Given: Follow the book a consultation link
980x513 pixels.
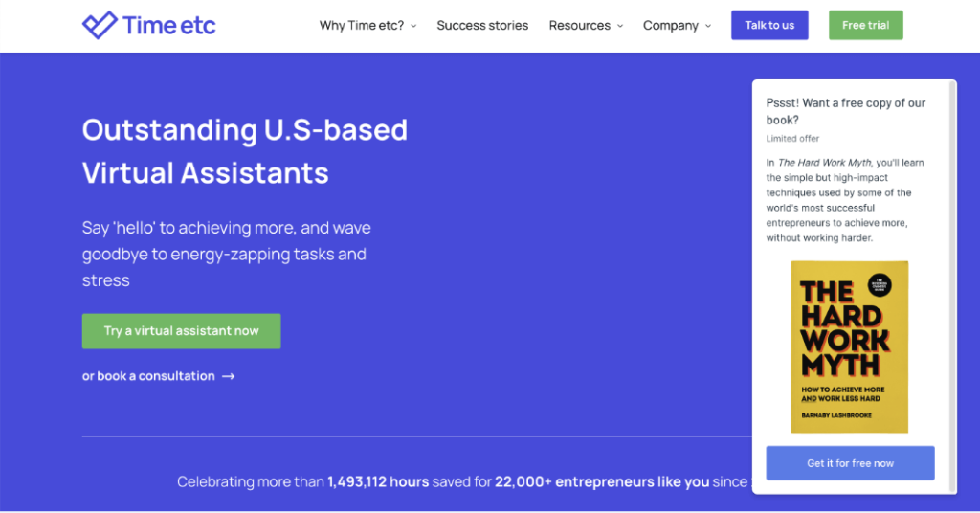Looking at the screenshot, I should pyautogui.click(x=148, y=376).
